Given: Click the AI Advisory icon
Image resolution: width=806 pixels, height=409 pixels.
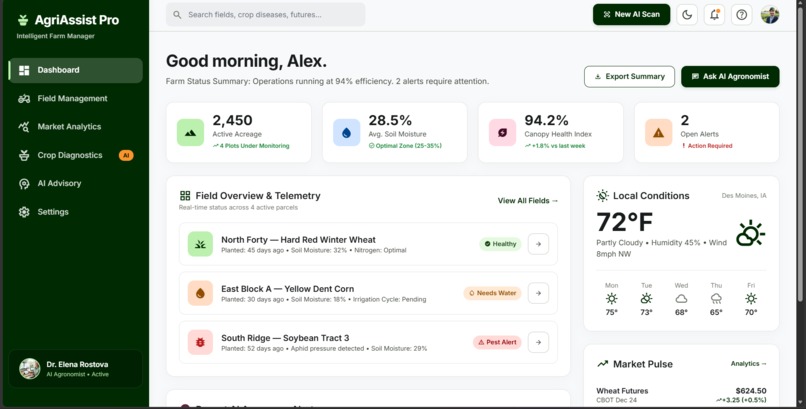Looking at the screenshot, I should tap(24, 184).
